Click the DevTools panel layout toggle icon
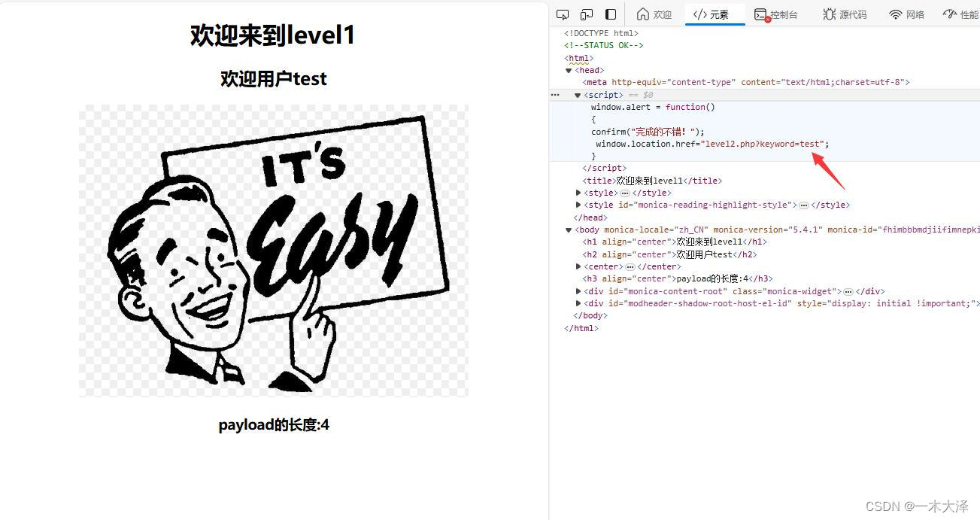This screenshot has width=980, height=520. tap(611, 14)
